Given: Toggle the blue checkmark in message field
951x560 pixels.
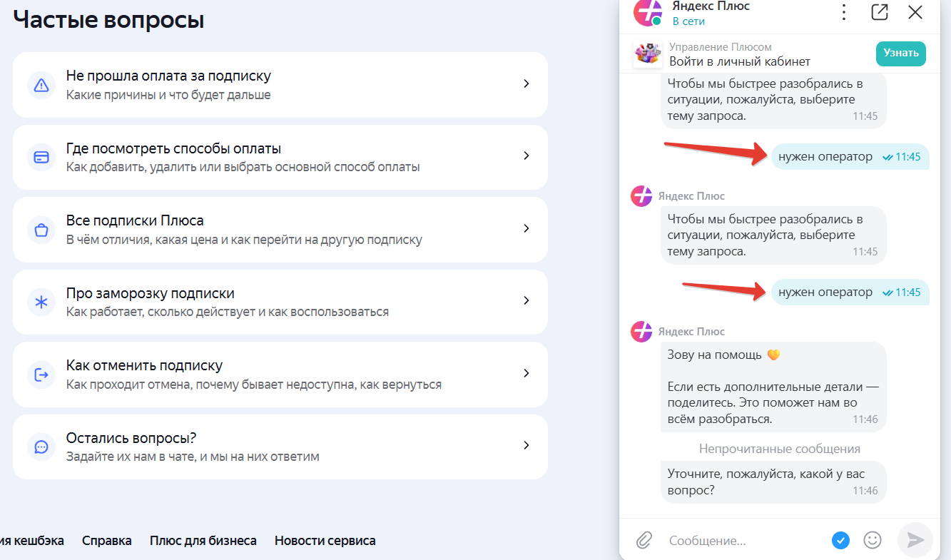Looking at the screenshot, I should click(x=841, y=540).
